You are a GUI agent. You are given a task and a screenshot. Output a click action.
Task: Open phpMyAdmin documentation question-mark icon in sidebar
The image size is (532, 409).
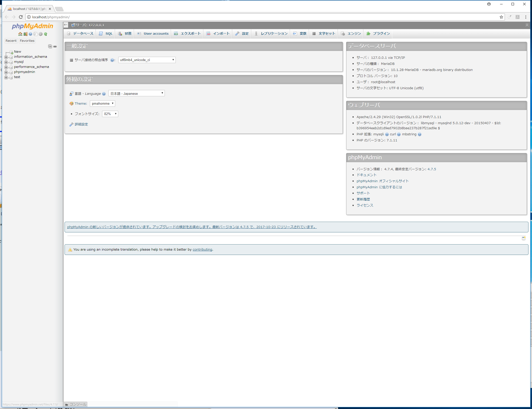pos(30,34)
